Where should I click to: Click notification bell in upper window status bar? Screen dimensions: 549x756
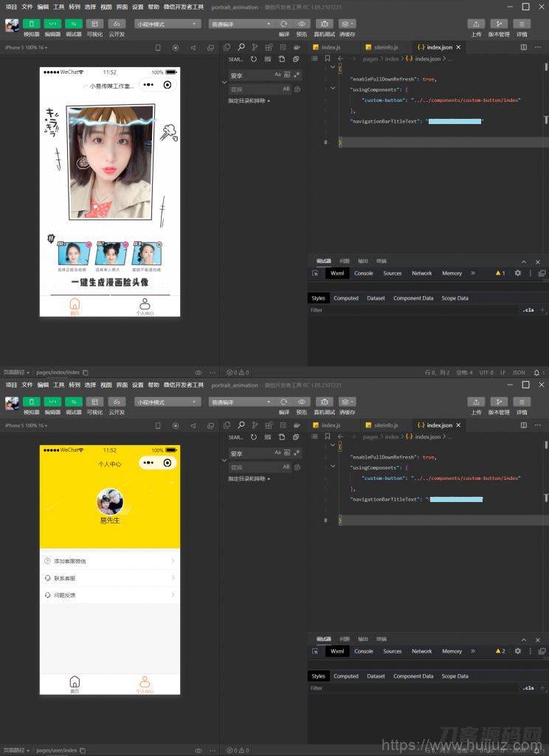point(536,372)
